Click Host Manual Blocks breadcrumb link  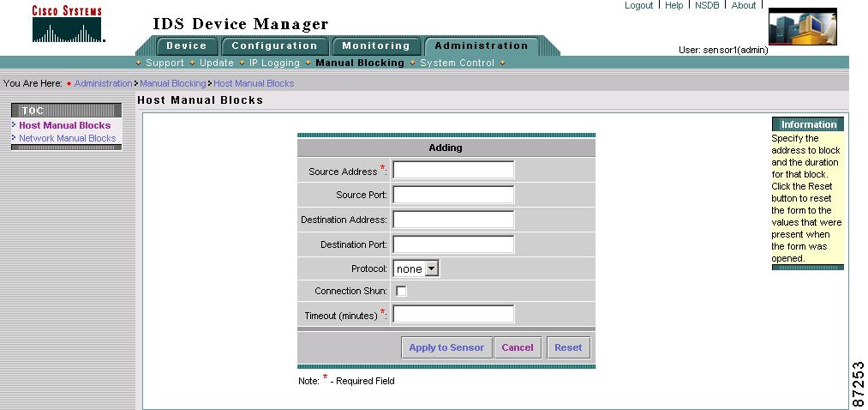click(x=254, y=83)
